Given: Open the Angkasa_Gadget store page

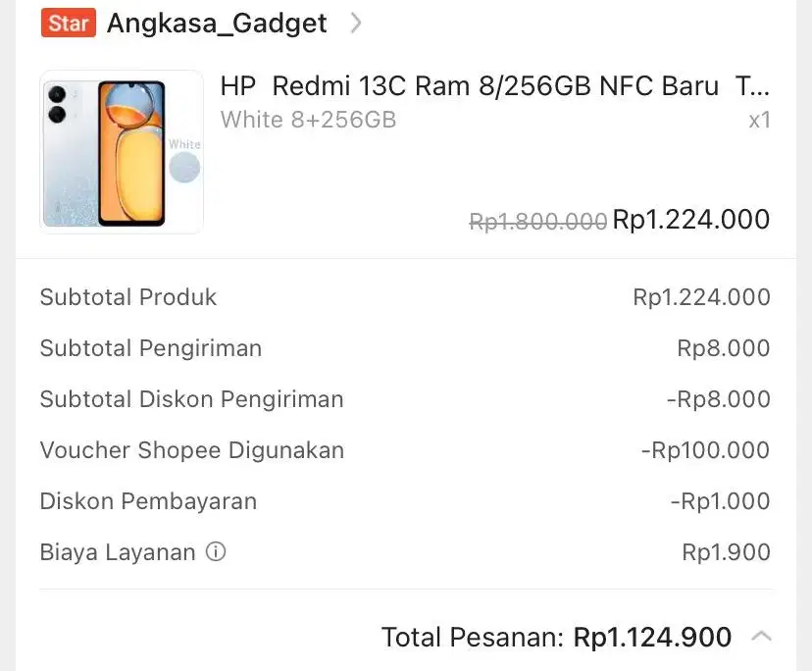Looking at the screenshot, I should pyautogui.click(x=218, y=22).
